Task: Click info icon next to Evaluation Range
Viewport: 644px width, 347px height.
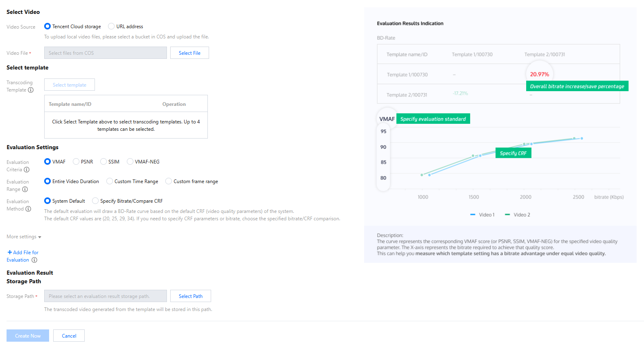Action: (25, 189)
